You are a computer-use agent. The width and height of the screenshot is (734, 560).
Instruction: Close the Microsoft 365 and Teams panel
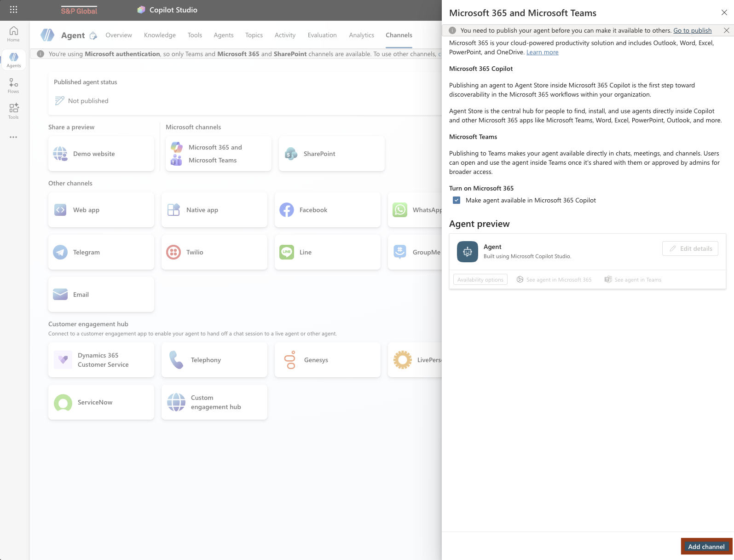pos(724,13)
